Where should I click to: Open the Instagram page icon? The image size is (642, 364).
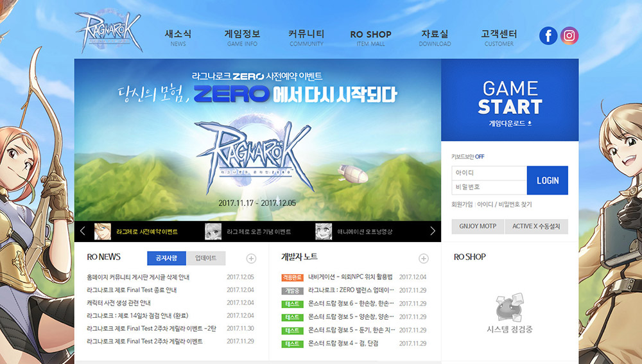pos(569,35)
